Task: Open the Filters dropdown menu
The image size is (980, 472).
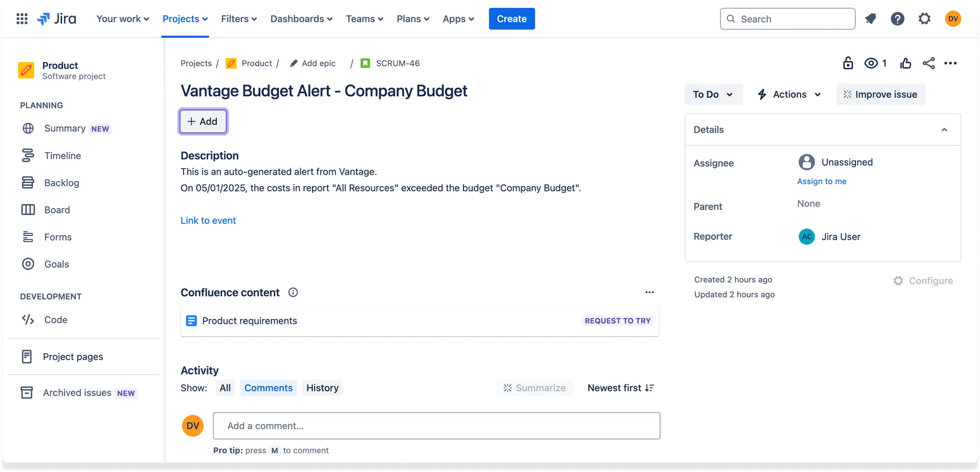Action: pos(239,19)
